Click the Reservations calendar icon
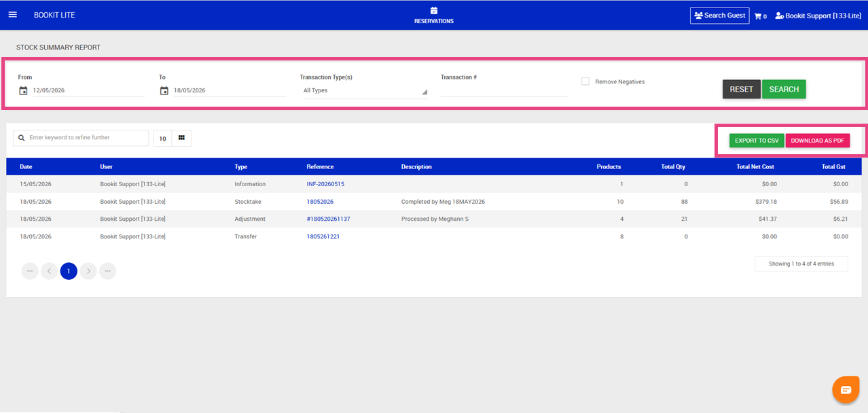868x413 pixels. click(x=434, y=10)
